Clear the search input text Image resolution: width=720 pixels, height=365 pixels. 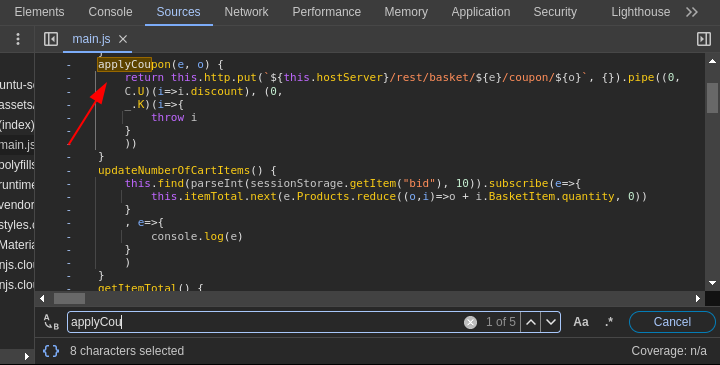tap(470, 322)
